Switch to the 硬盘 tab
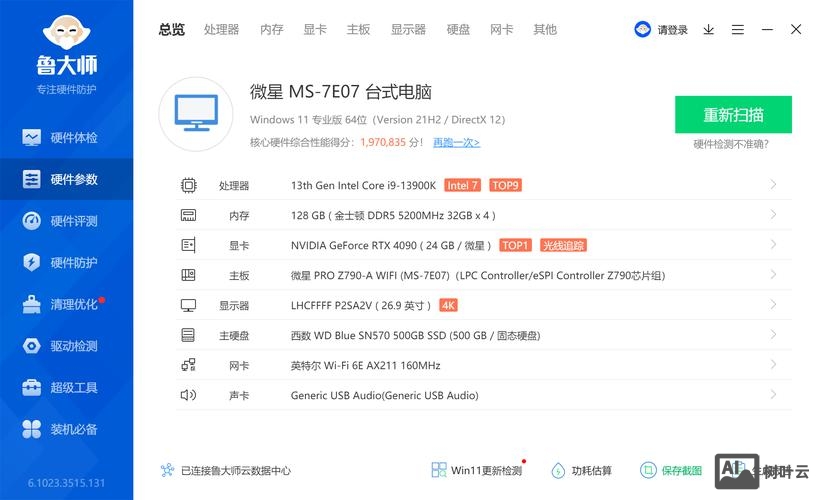The width and height of the screenshot is (817, 500). click(x=459, y=30)
